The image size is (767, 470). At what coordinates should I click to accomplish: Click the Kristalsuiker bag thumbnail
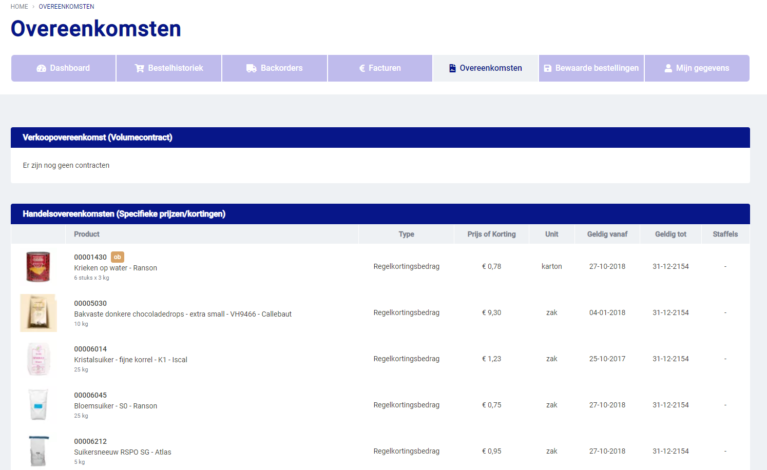pos(38,359)
